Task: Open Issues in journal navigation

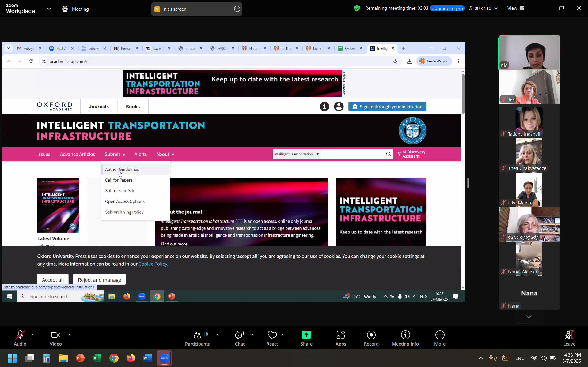Action: pos(44,154)
